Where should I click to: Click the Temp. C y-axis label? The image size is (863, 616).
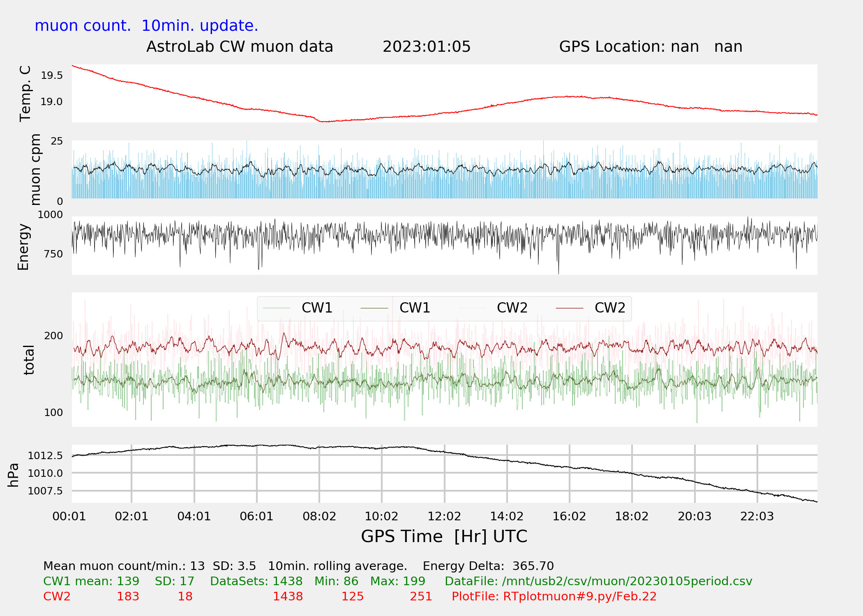coord(25,94)
